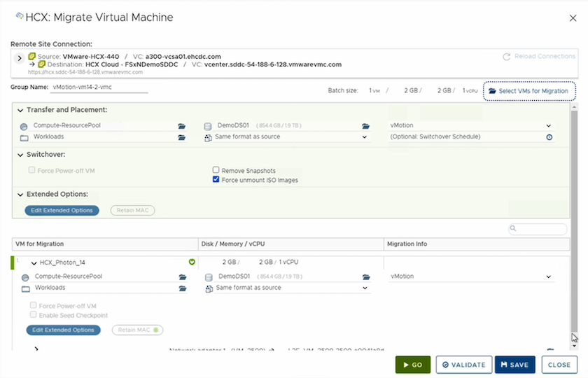The image size is (588, 378).
Task: Click folder icon next to Compute-ResourcePool in Transfer section
Action: 182,126
